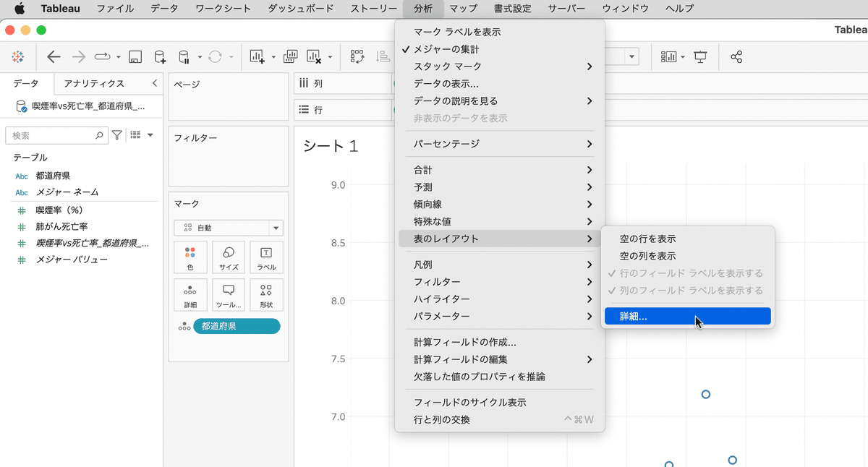Open the Label mark card

coord(266,257)
